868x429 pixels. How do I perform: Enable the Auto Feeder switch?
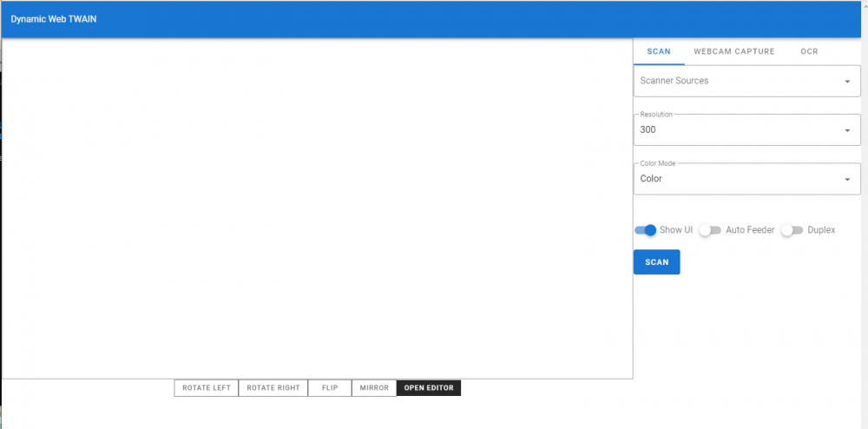[x=710, y=230]
